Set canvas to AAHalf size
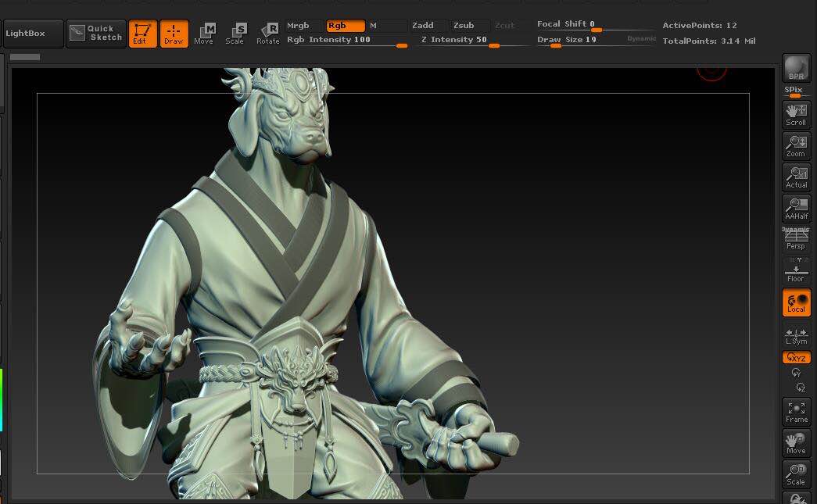Viewport: 817px width, 504px height. click(x=796, y=209)
